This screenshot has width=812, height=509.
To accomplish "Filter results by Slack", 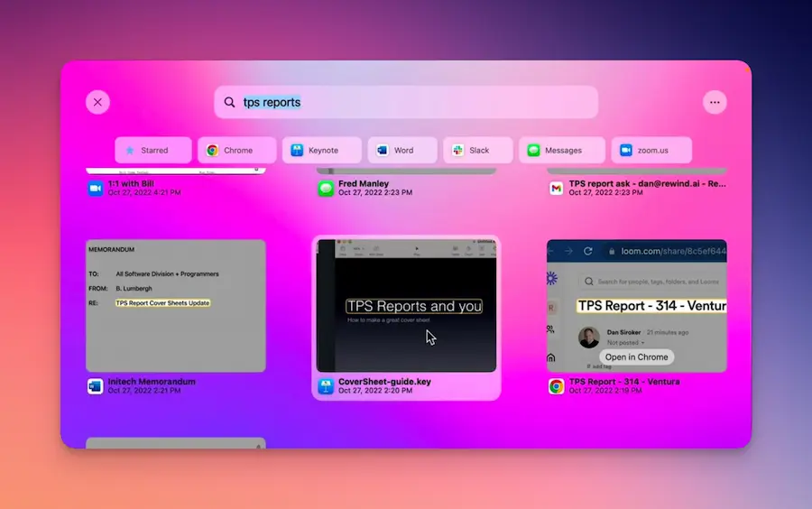I will coord(478,150).
